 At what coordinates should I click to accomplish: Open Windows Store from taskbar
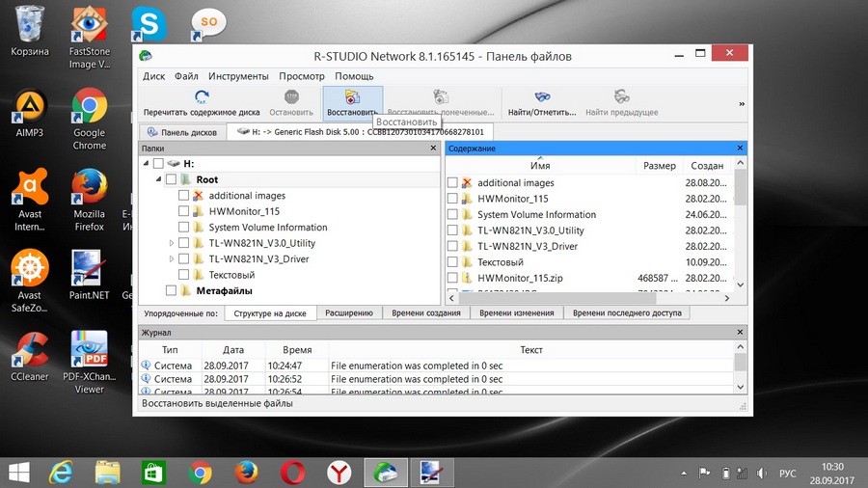tap(153, 473)
